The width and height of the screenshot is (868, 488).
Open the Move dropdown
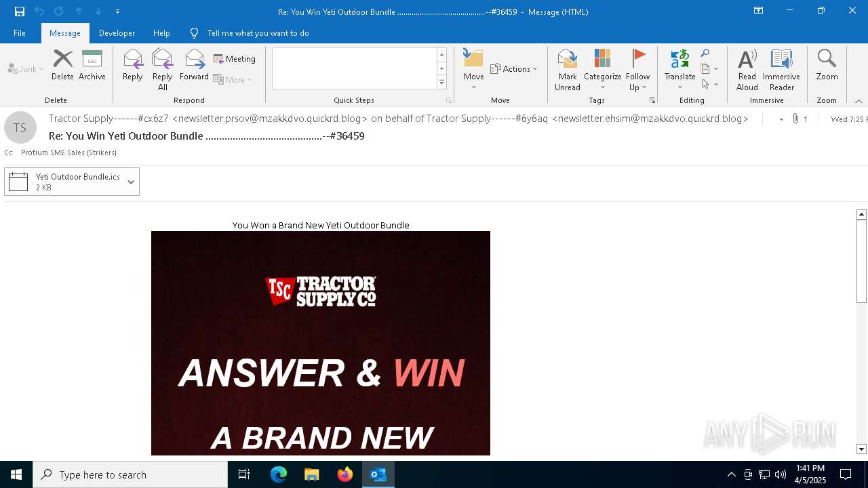click(474, 70)
